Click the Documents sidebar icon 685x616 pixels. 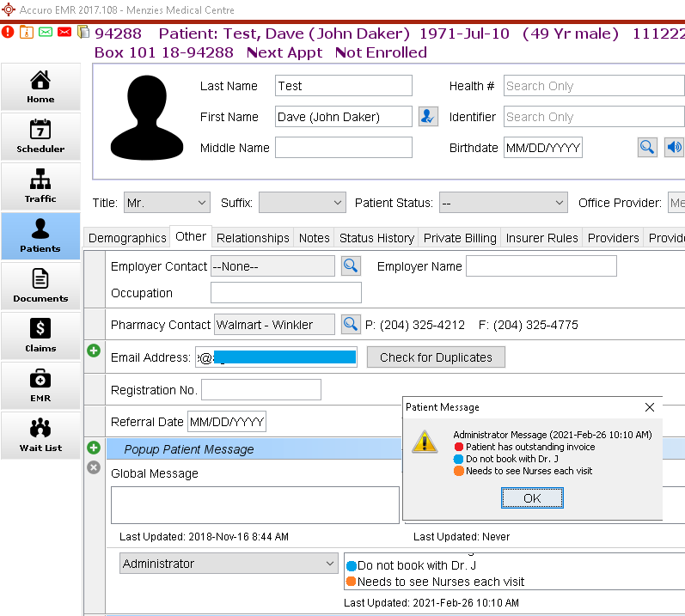click(40, 286)
